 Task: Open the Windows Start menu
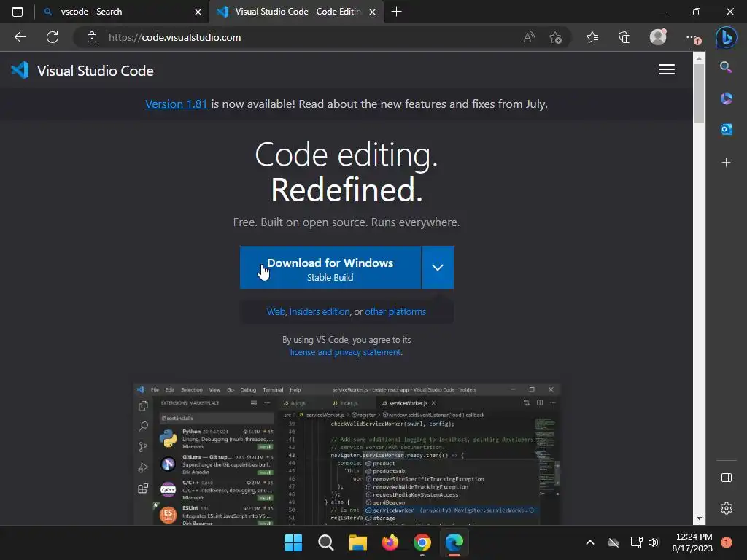point(293,542)
